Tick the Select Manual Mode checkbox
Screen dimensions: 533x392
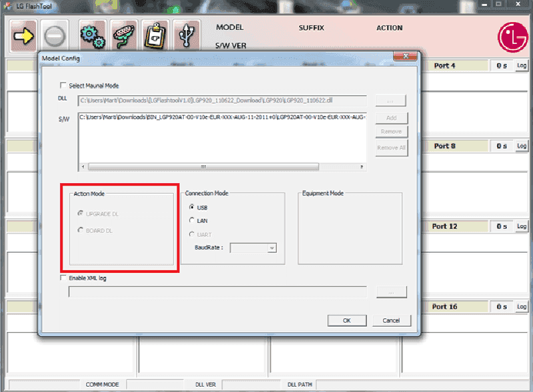coord(63,85)
